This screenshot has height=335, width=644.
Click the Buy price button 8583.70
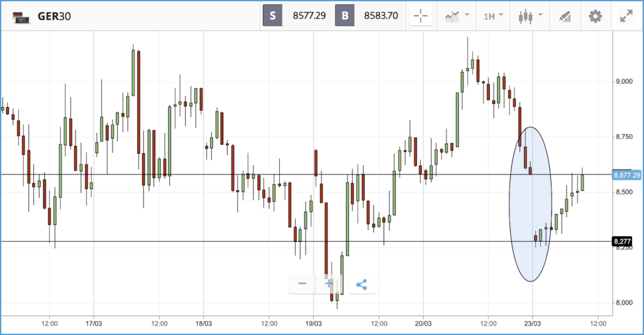(369, 16)
